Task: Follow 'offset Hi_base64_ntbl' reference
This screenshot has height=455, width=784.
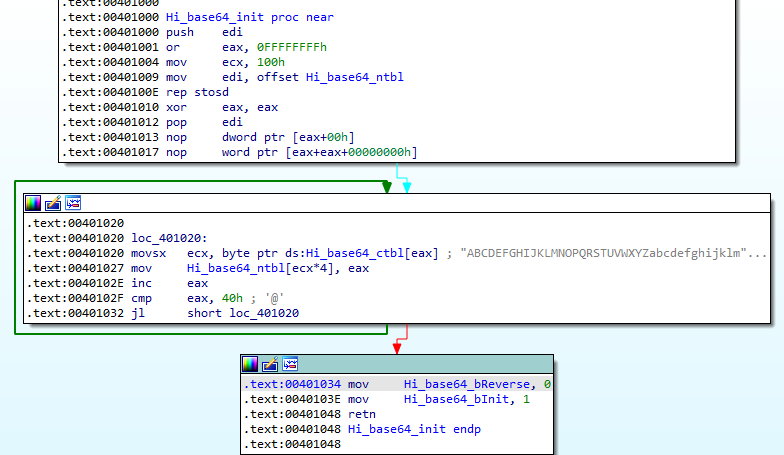Action: 330,77
